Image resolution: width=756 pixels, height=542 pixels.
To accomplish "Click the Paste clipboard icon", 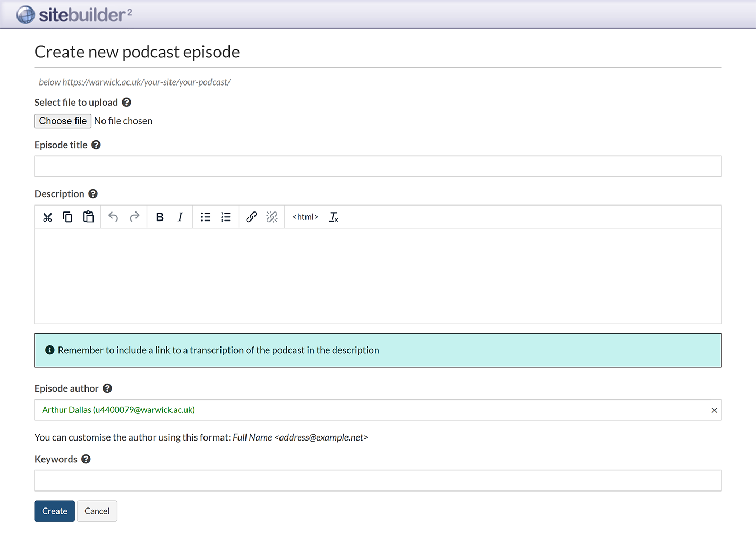I will (88, 217).
